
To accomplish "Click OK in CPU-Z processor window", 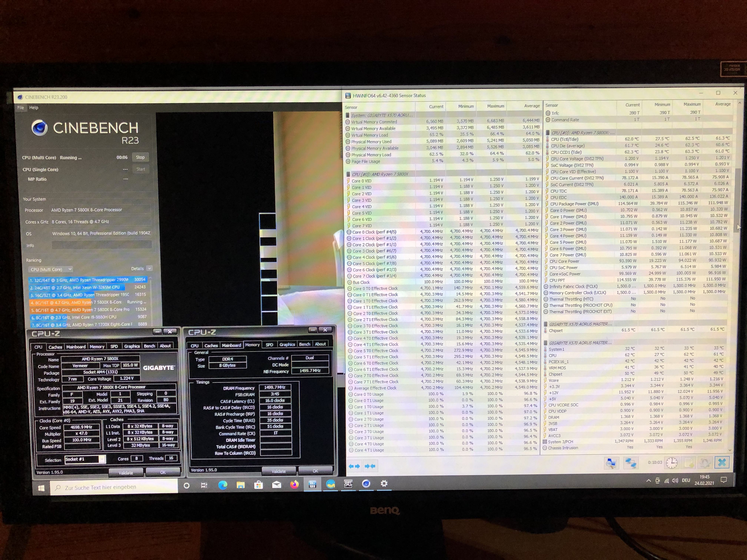I will [163, 473].
